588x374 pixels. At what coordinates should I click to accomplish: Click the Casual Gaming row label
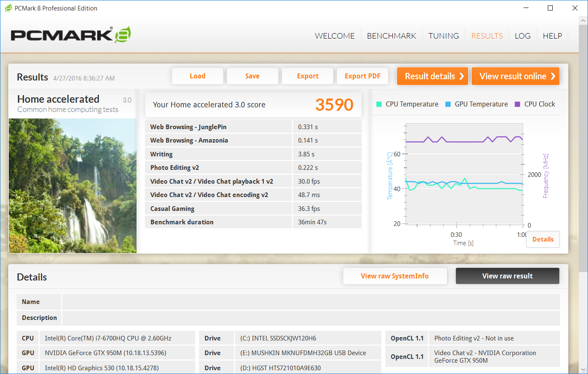[172, 209]
